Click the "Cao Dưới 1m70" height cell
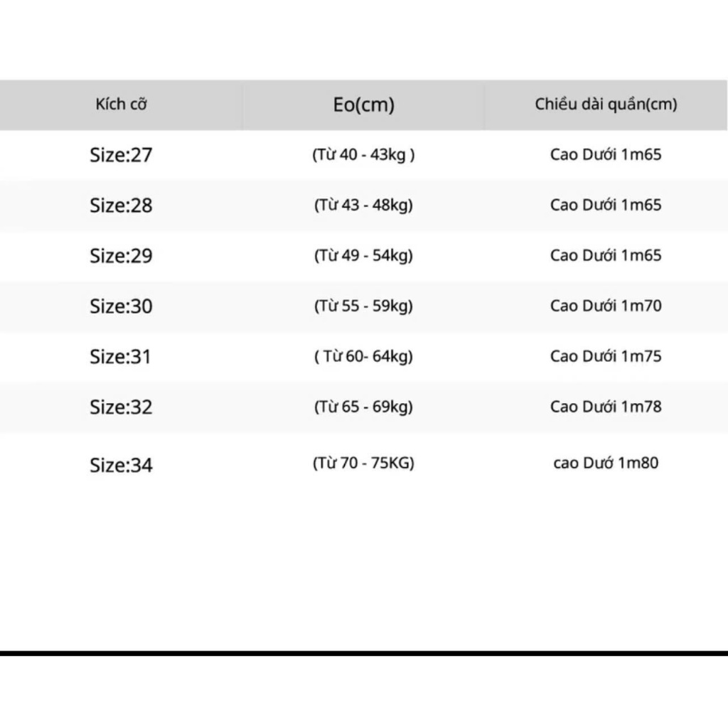Screen dimensions: 728x728 606,306
